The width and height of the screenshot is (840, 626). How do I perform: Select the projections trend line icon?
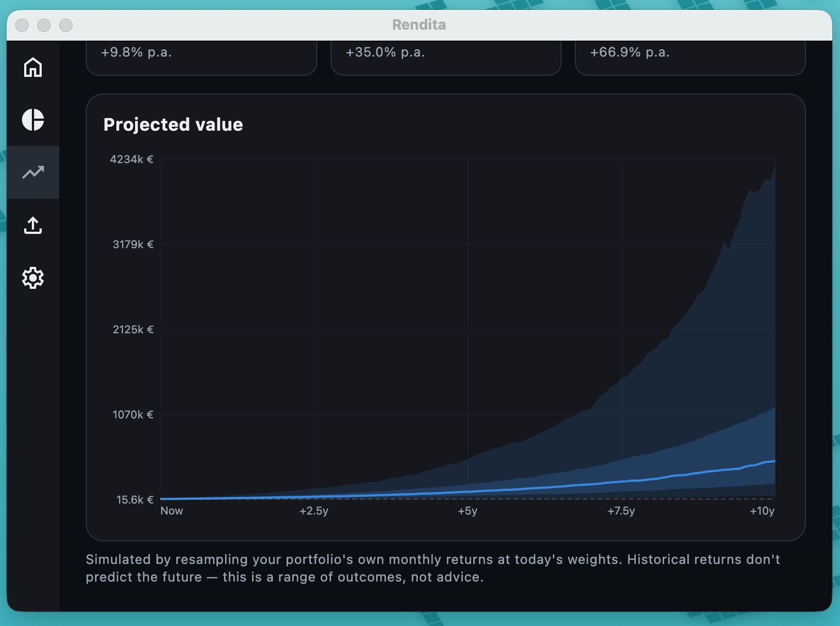[x=33, y=172]
